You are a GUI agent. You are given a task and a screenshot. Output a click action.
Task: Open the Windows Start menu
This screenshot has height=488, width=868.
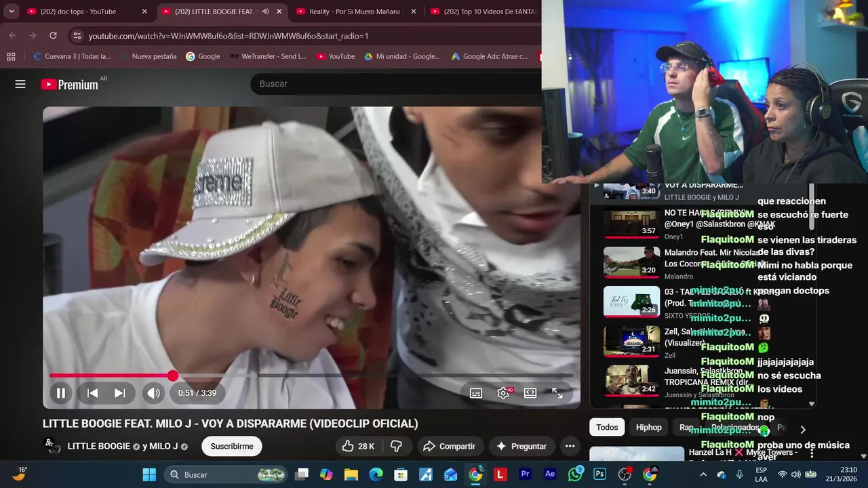pos(149,474)
